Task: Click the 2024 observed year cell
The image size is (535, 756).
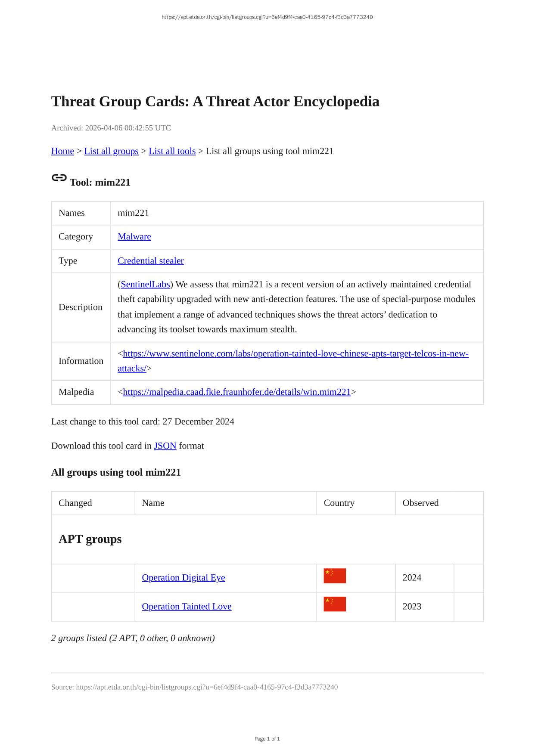Action: pyautogui.click(x=412, y=578)
